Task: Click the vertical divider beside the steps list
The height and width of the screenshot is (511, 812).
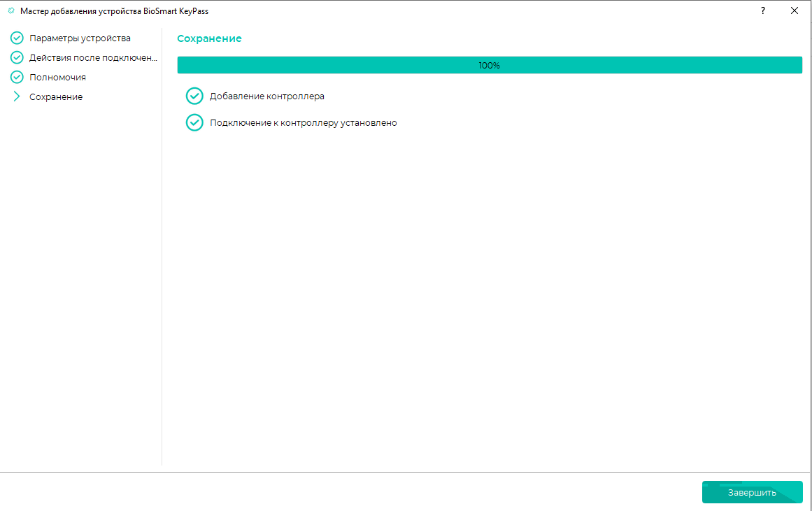Action: point(162,247)
